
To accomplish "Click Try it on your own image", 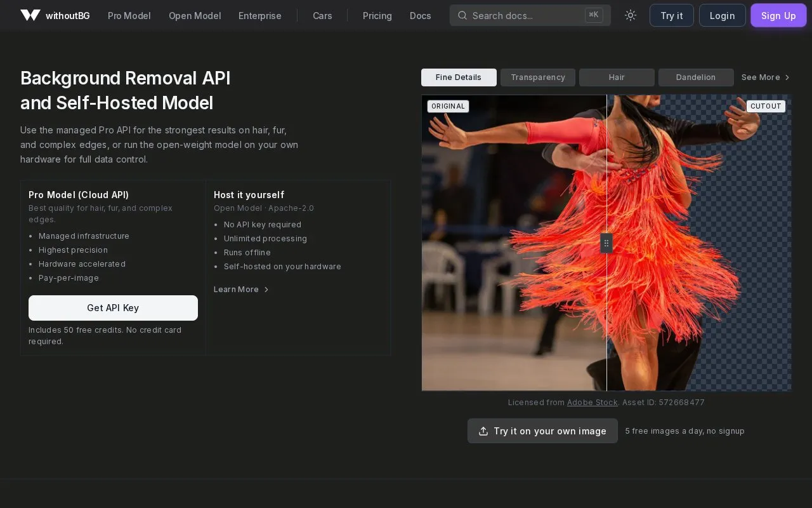I will (x=542, y=431).
